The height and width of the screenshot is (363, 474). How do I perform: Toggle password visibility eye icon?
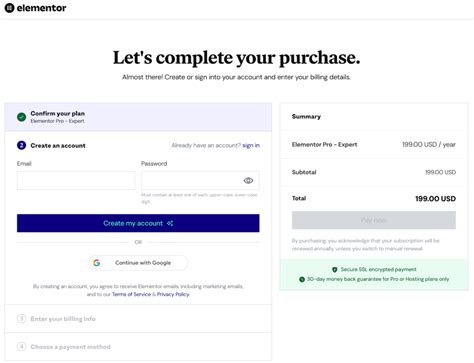[x=248, y=180]
